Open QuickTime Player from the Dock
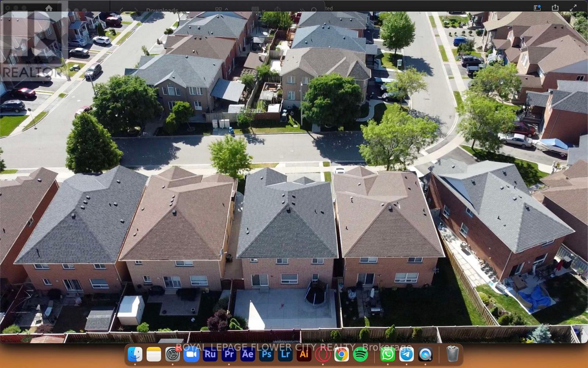The image size is (588, 368). 425,354
